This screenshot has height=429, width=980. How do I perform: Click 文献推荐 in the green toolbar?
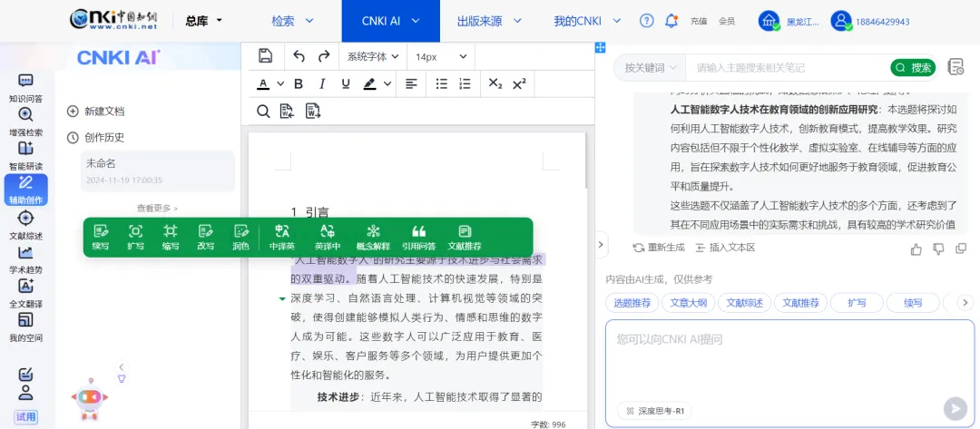pos(465,238)
